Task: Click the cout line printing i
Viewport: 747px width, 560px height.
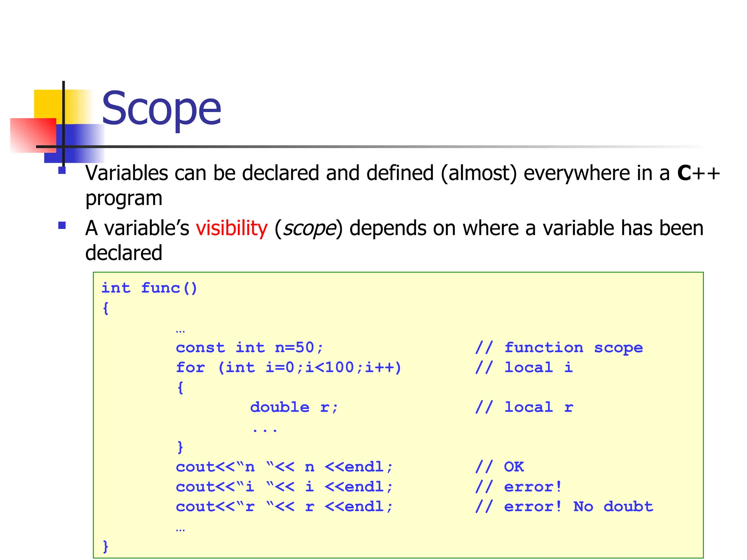Action: [285, 487]
